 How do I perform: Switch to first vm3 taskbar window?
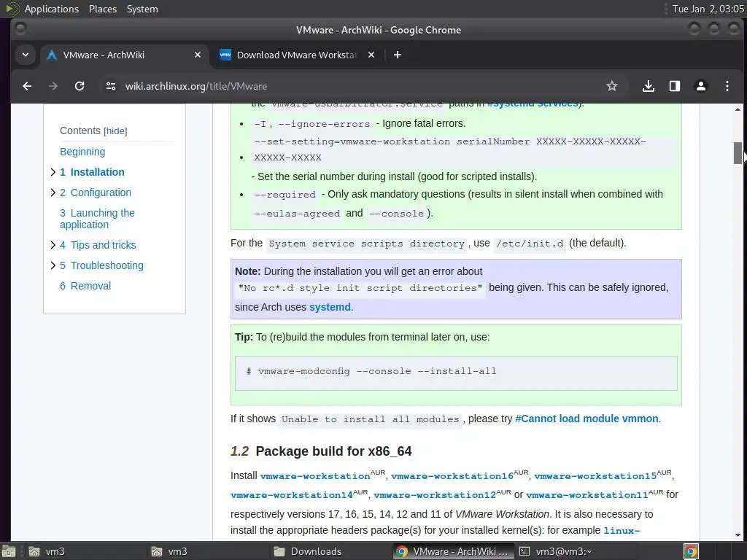tap(86, 551)
